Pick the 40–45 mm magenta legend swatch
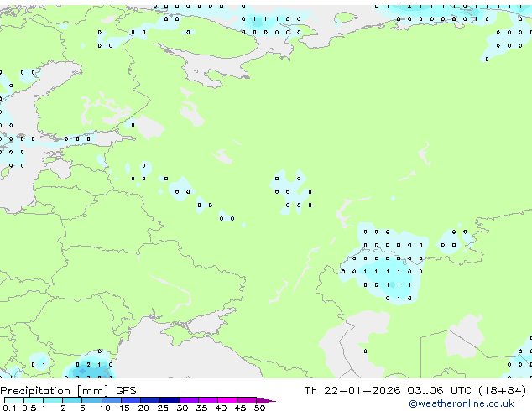532x411 pixels. (x=227, y=400)
